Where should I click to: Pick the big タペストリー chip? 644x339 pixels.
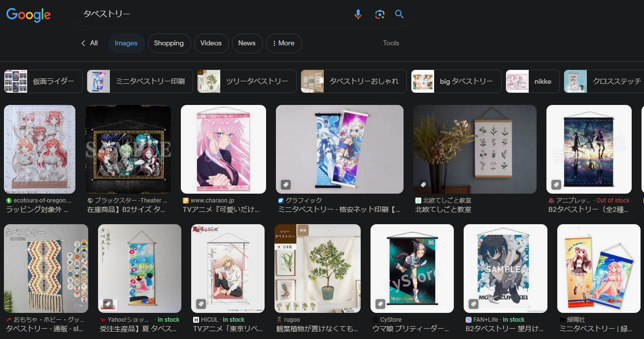click(x=456, y=81)
